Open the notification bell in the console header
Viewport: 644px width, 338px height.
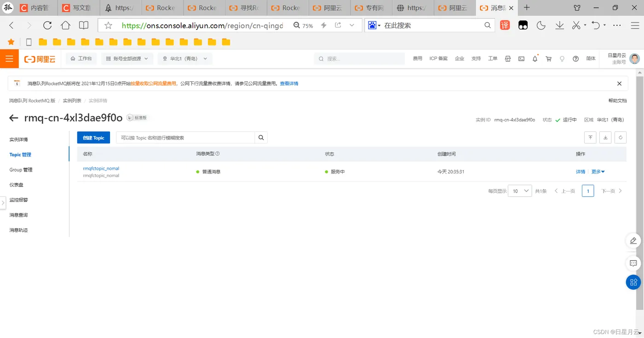(535, 59)
